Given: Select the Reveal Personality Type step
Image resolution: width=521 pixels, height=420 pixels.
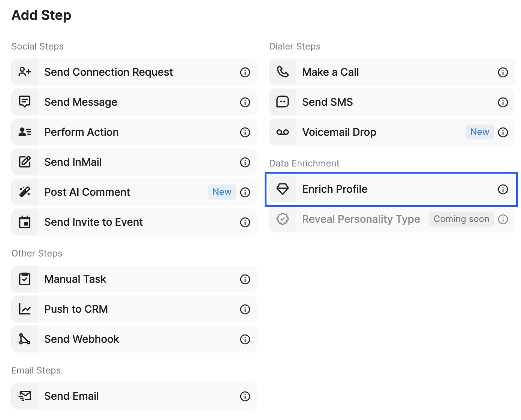Looking at the screenshot, I should click(361, 219).
